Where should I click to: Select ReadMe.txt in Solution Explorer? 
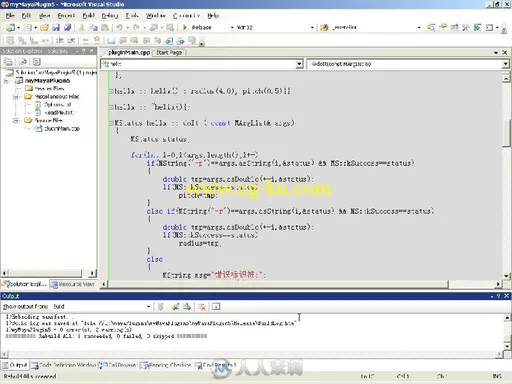[x=58, y=112]
